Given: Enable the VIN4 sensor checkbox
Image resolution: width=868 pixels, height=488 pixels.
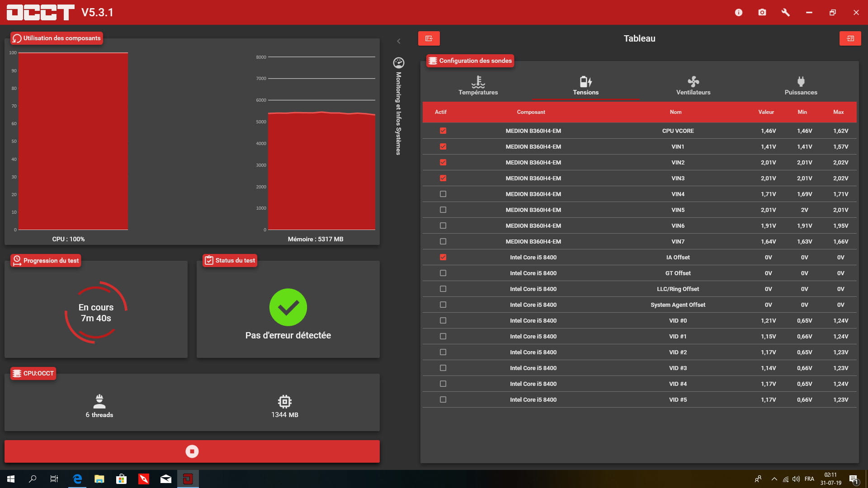Looking at the screenshot, I should click(x=443, y=194).
